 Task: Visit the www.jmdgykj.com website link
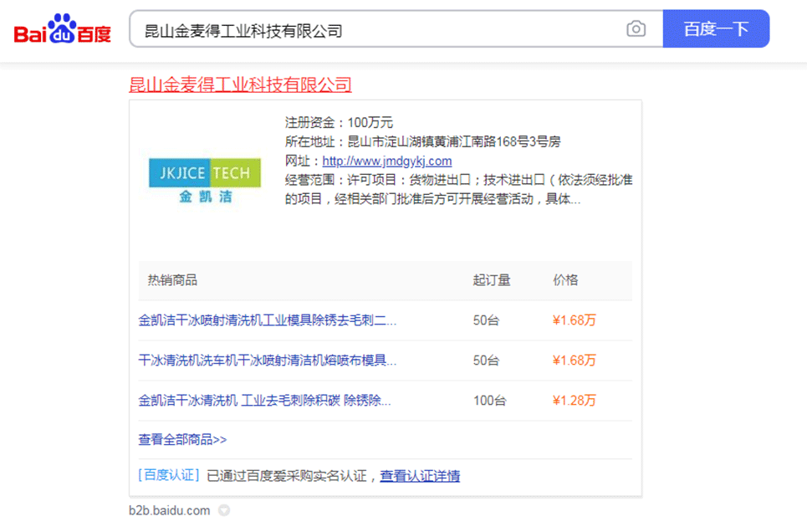387,161
